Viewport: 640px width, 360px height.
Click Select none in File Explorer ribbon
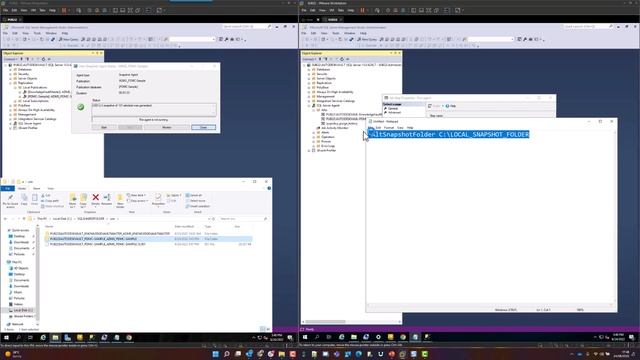tap(196, 201)
